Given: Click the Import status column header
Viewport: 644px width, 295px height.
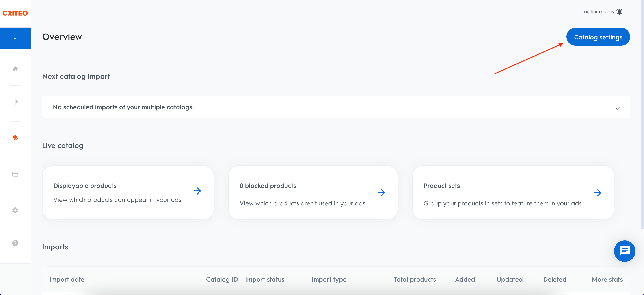Looking at the screenshot, I should click(x=265, y=280).
